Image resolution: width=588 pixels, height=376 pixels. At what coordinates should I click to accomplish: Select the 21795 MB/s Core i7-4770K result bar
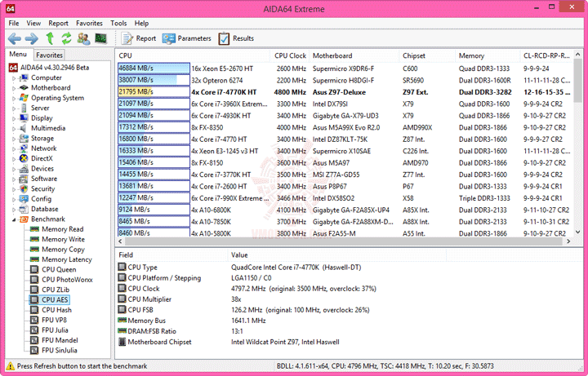pyautogui.click(x=154, y=91)
